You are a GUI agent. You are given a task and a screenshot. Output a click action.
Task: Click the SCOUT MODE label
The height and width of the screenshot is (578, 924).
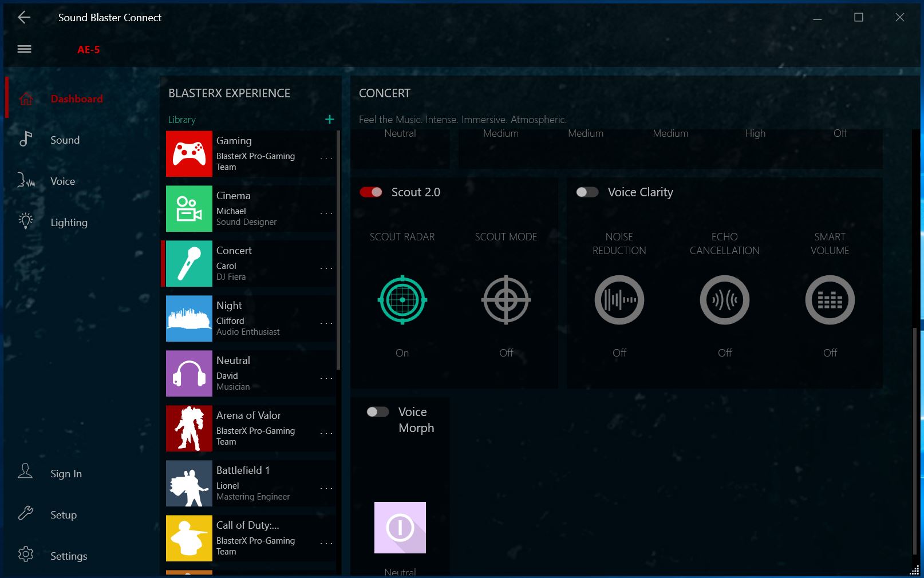tap(506, 237)
